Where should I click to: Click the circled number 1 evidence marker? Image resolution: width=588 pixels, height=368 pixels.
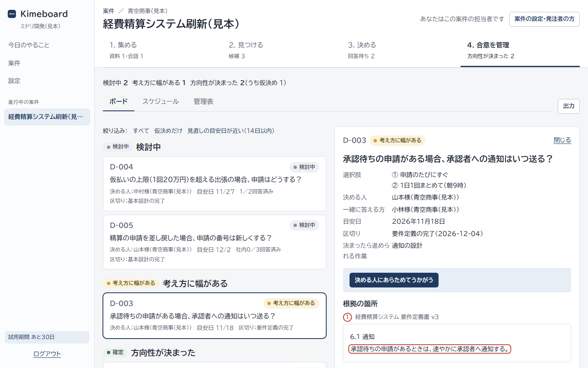point(347,317)
